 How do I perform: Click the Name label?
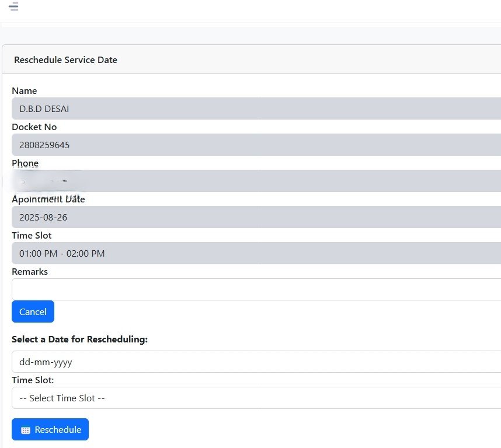pyautogui.click(x=24, y=90)
